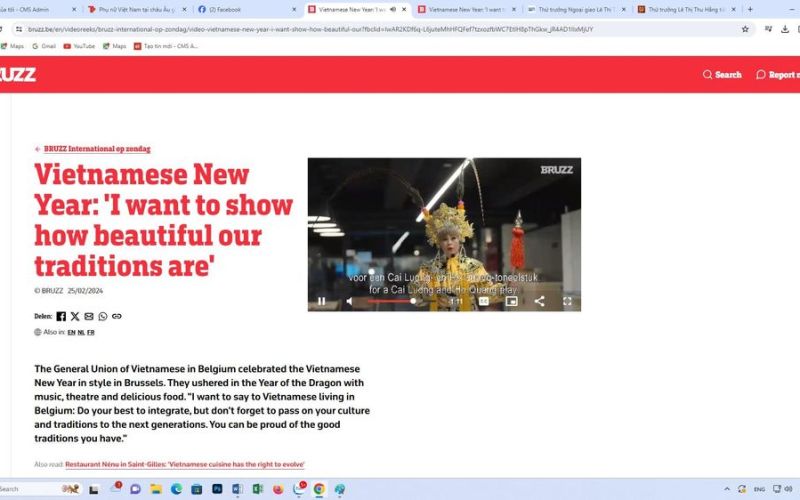The image size is (800, 500).
Task: Share the article via WhatsApp
Action: click(103, 316)
